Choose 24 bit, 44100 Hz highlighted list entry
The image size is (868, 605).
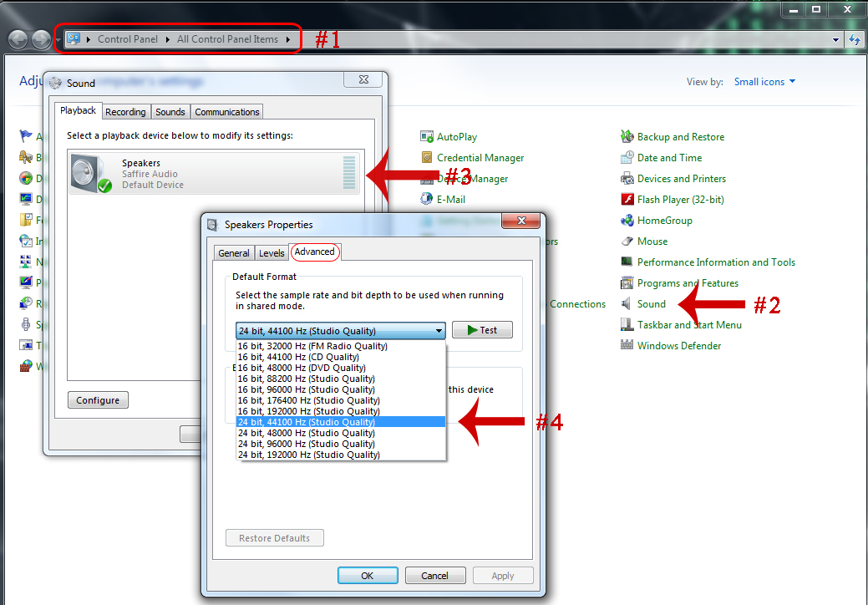click(341, 422)
